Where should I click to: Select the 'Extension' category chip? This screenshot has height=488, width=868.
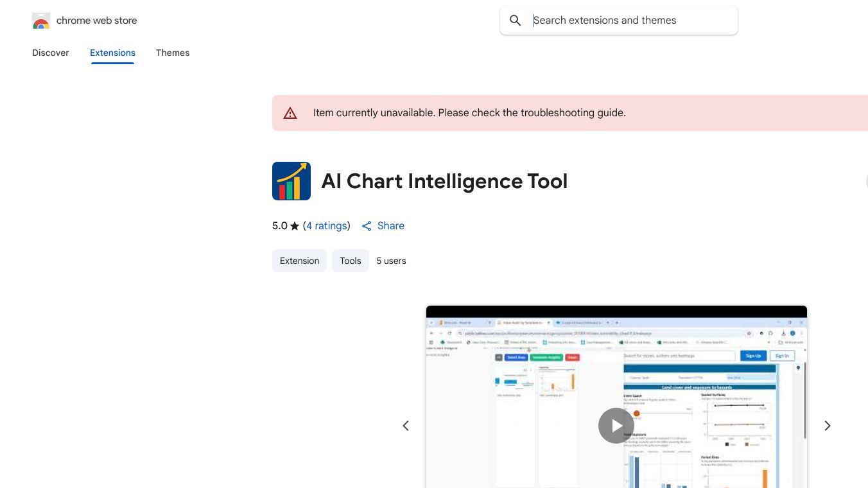click(299, 261)
